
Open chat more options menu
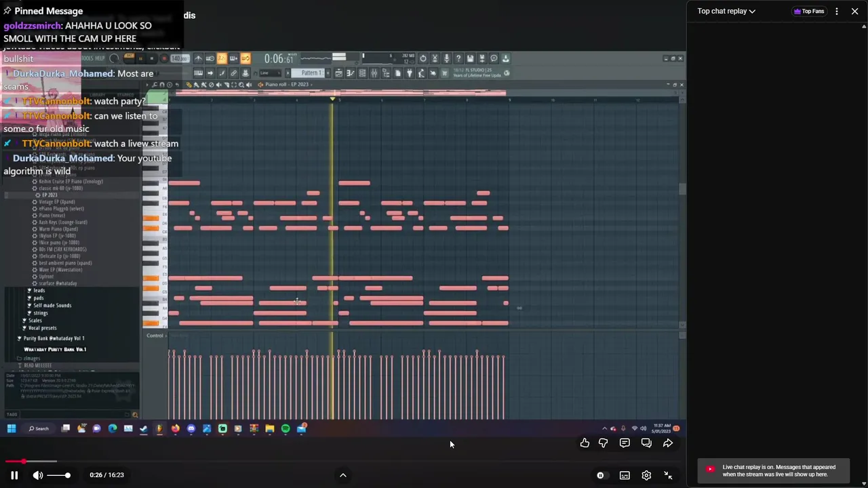(837, 11)
